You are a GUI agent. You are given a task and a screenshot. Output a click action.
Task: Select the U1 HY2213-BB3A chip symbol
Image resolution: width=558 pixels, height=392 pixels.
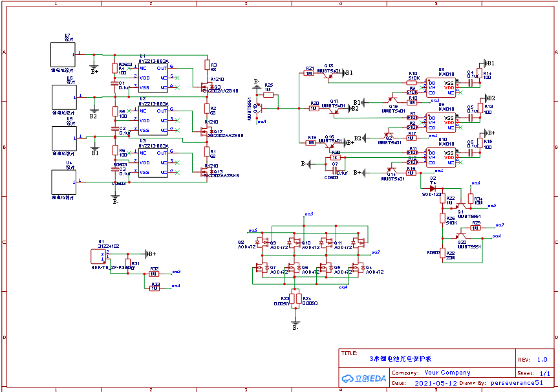153,78
